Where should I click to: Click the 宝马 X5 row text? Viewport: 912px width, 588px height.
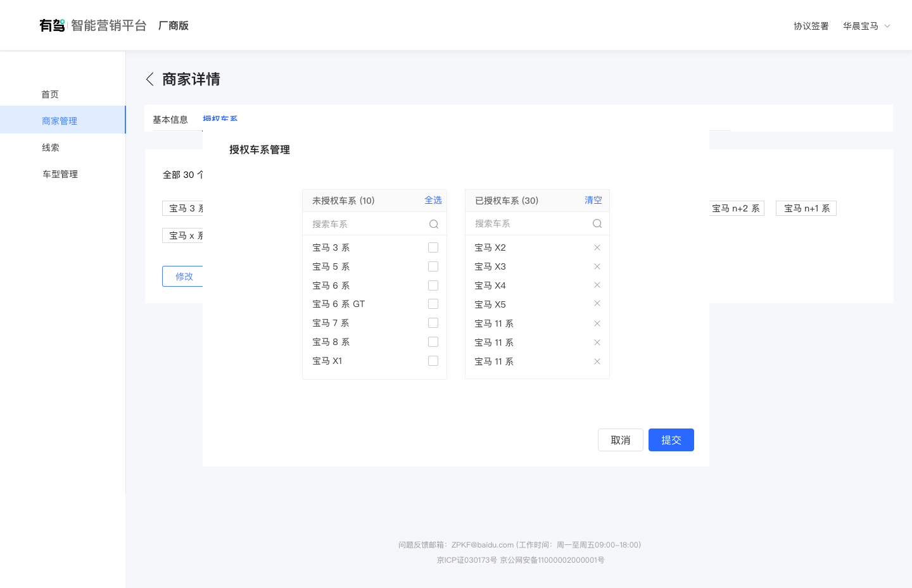point(490,304)
